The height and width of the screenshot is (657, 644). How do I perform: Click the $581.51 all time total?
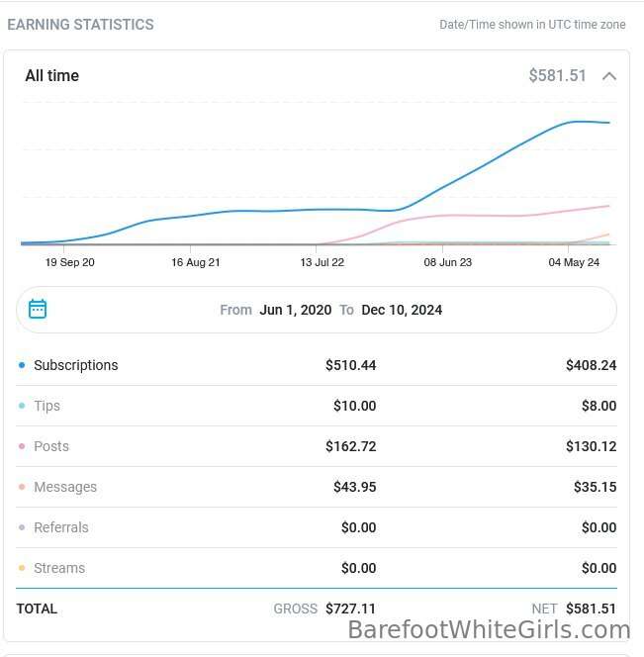click(x=557, y=76)
